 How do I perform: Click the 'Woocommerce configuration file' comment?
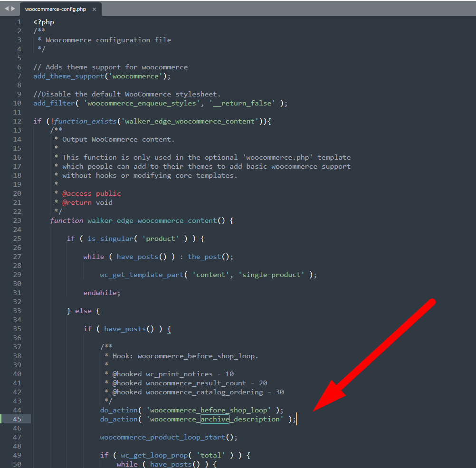(x=108, y=40)
